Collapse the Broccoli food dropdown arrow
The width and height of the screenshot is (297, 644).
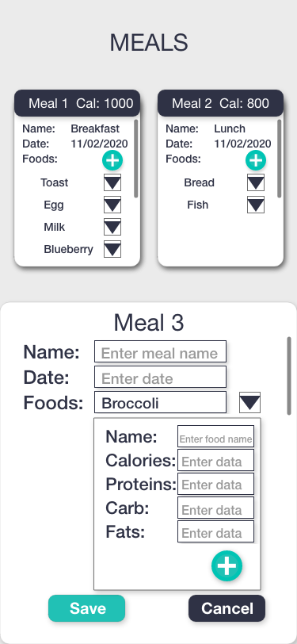249,403
